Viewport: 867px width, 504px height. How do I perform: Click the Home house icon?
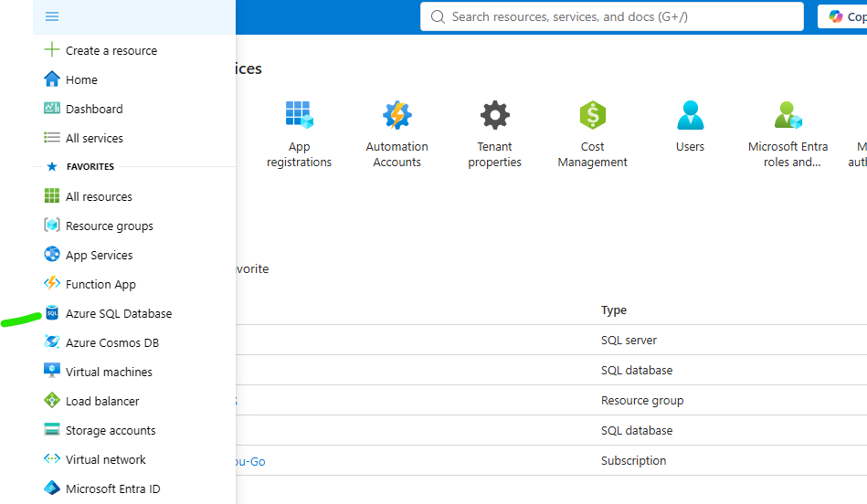(x=51, y=79)
